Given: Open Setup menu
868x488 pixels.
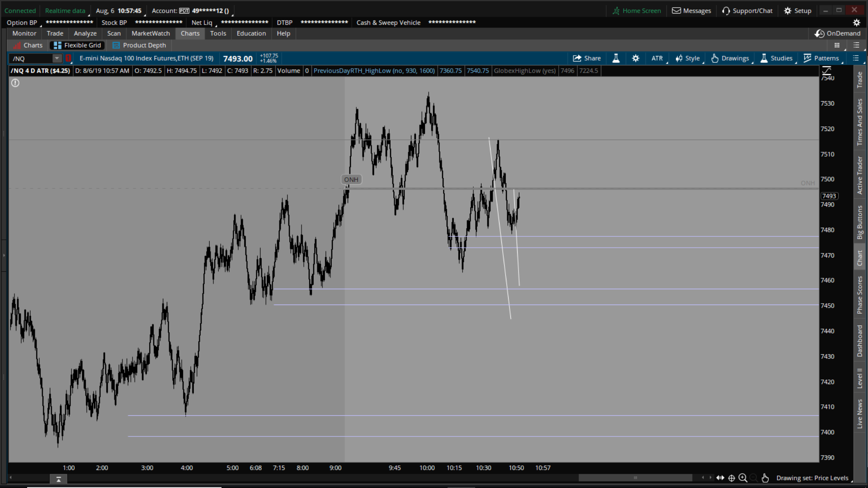Looking at the screenshot, I should point(798,11).
